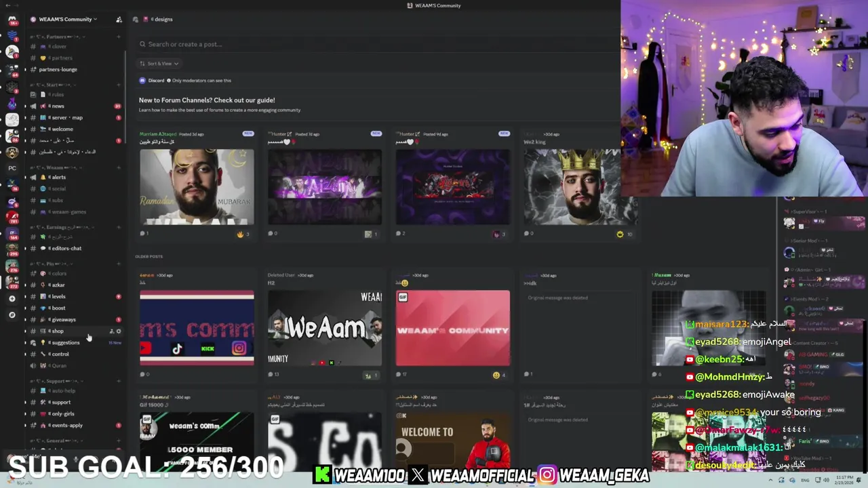
Task: Click the crown reaction with 10 on We2 king post
Action: (x=625, y=234)
